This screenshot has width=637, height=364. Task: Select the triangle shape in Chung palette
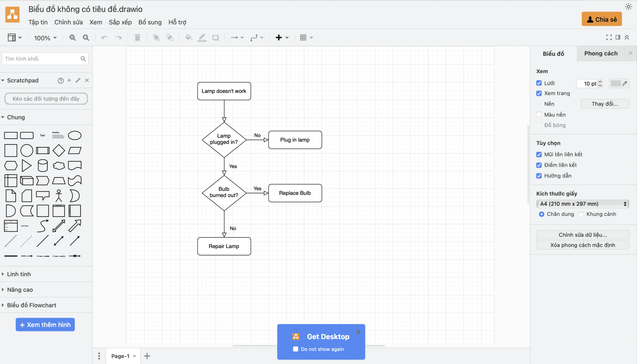(27, 166)
